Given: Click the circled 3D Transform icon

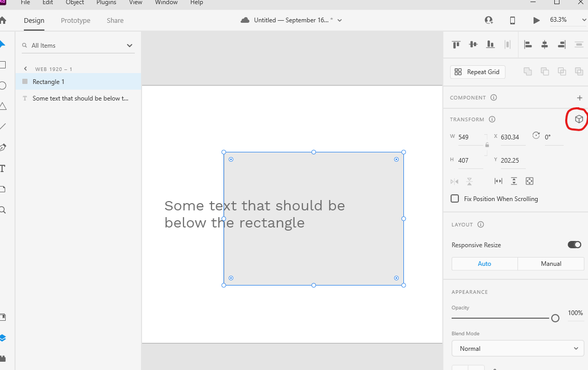Looking at the screenshot, I should 577,119.
